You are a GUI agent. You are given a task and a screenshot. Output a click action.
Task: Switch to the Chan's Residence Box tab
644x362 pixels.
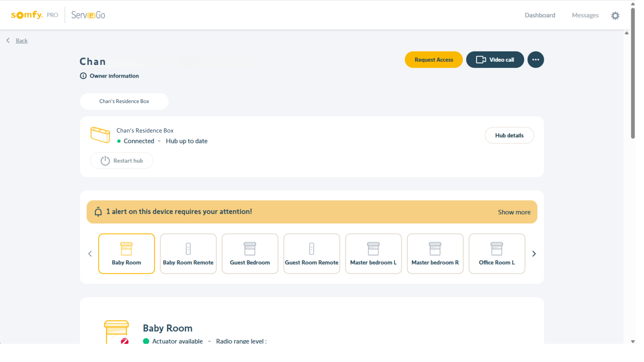[x=124, y=101]
